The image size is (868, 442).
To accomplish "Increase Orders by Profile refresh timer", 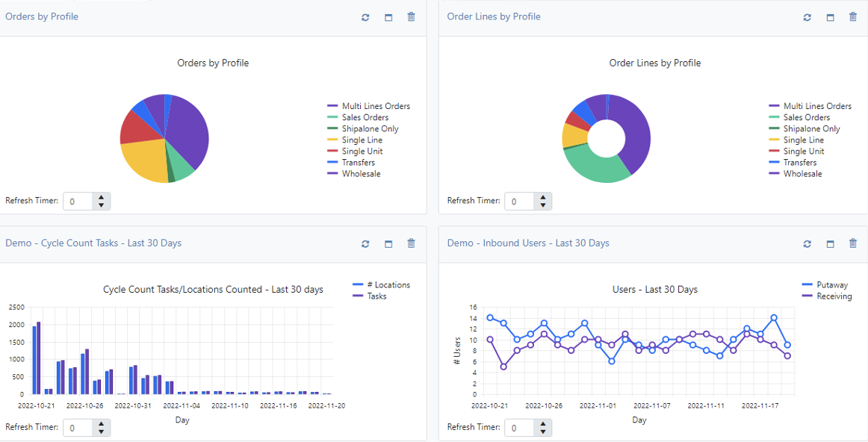I will pyautogui.click(x=102, y=197).
